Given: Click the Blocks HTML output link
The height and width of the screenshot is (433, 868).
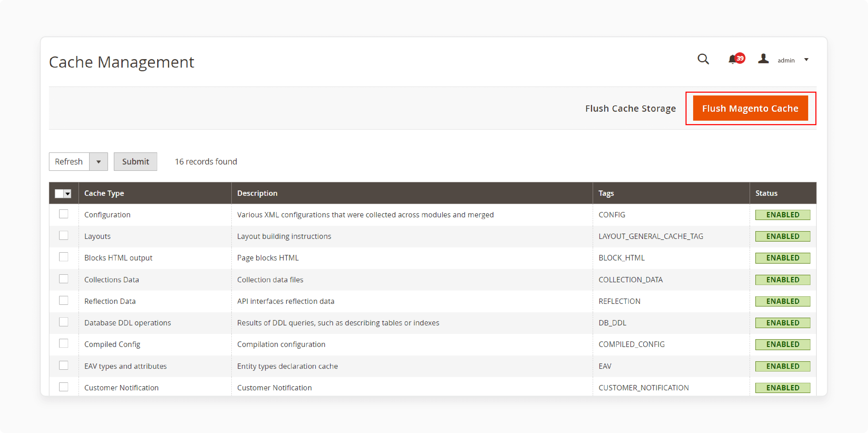Looking at the screenshot, I should pyautogui.click(x=118, y=258).
